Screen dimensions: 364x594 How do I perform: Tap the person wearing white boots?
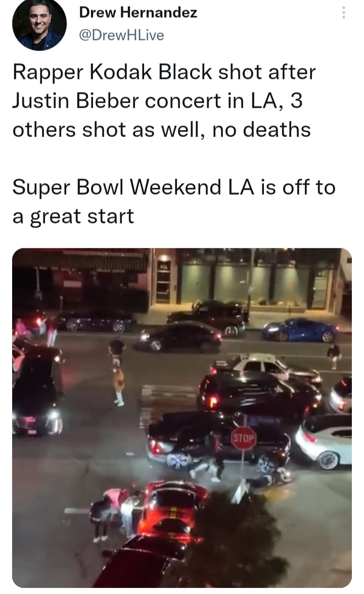coord(118,372)
